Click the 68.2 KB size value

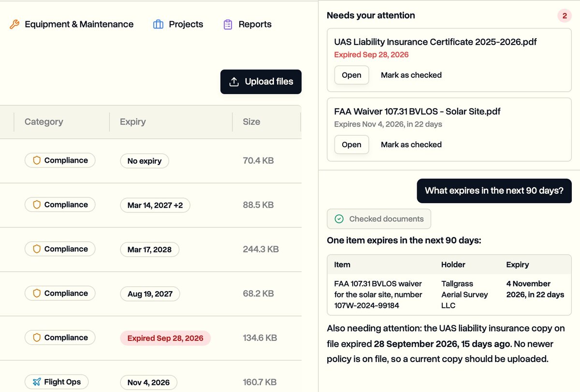(x=258, y=294)
